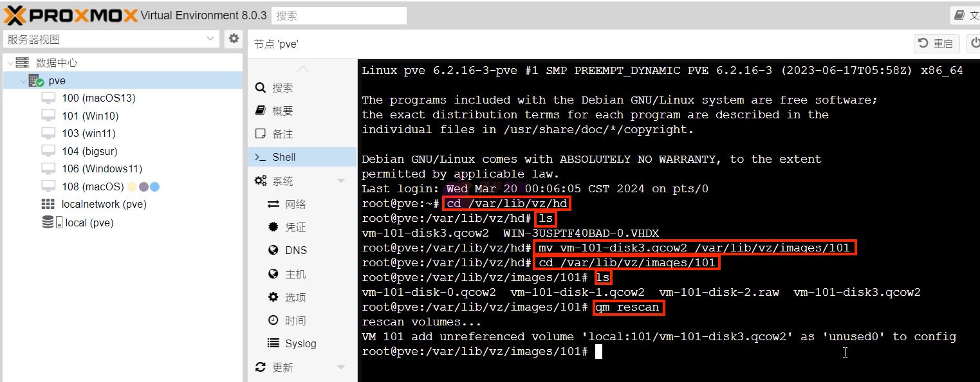The width and height of the screenshot is (980, 382).
Task: Open the 凭证 certificates icon
Action: (x=272, y=226)
